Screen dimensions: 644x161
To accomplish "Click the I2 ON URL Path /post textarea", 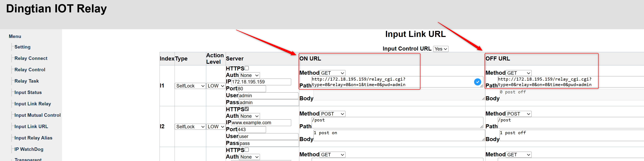I will tap(397, 123).
